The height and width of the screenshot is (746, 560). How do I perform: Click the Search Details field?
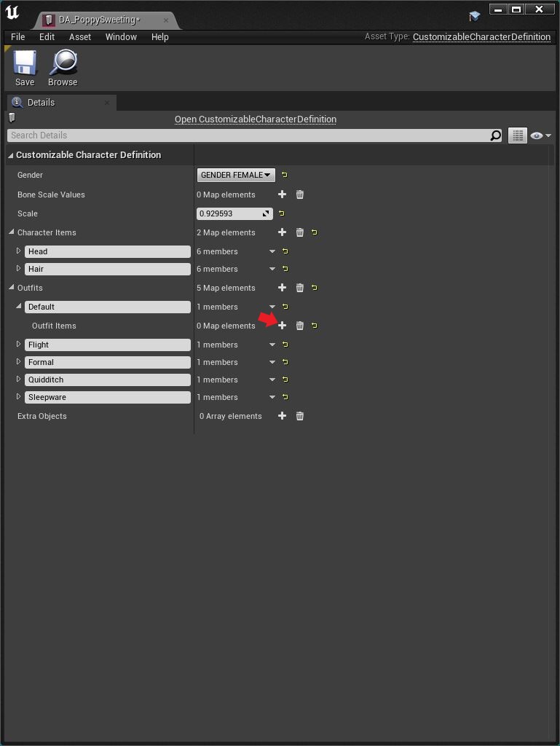coord(249,136)
